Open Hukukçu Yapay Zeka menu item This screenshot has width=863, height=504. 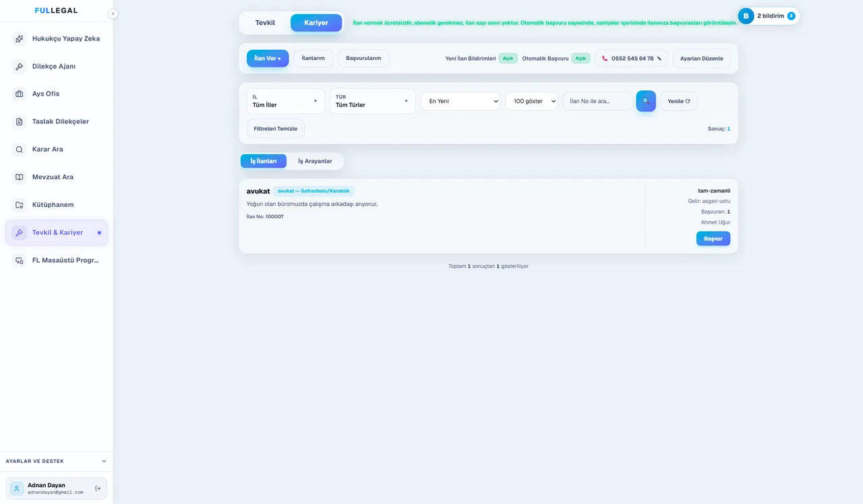point(56,38)
